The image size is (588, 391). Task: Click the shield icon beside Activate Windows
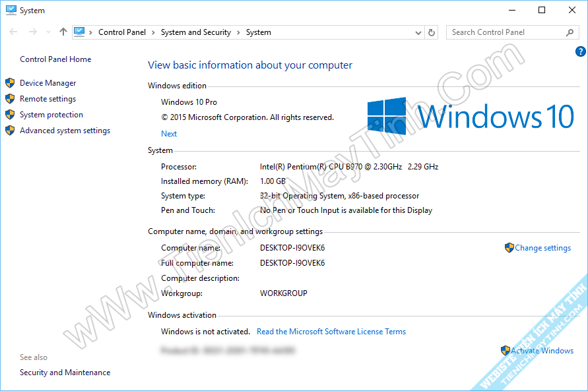[x=506, y=351]
